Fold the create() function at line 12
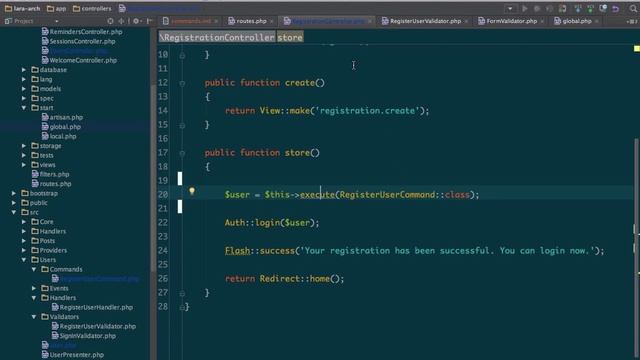 pyautogui.click(x=182, y=83)
